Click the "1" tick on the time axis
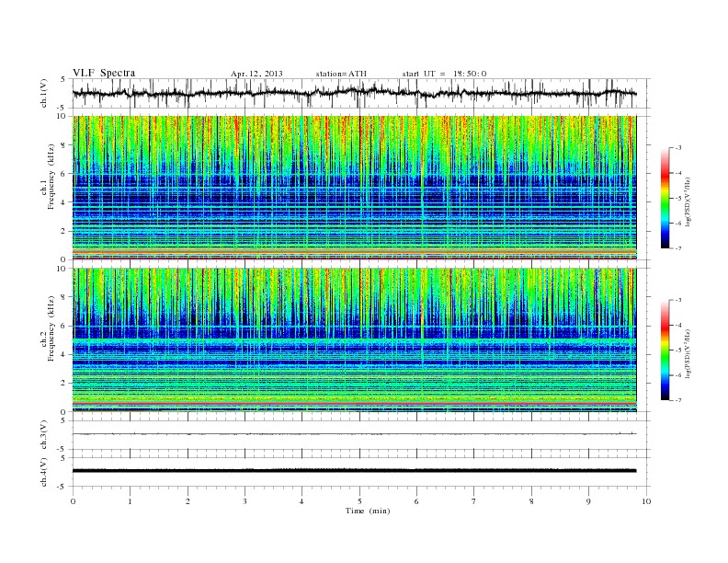Viewport: 728px width, 563px height. click(x=130, y=501)
